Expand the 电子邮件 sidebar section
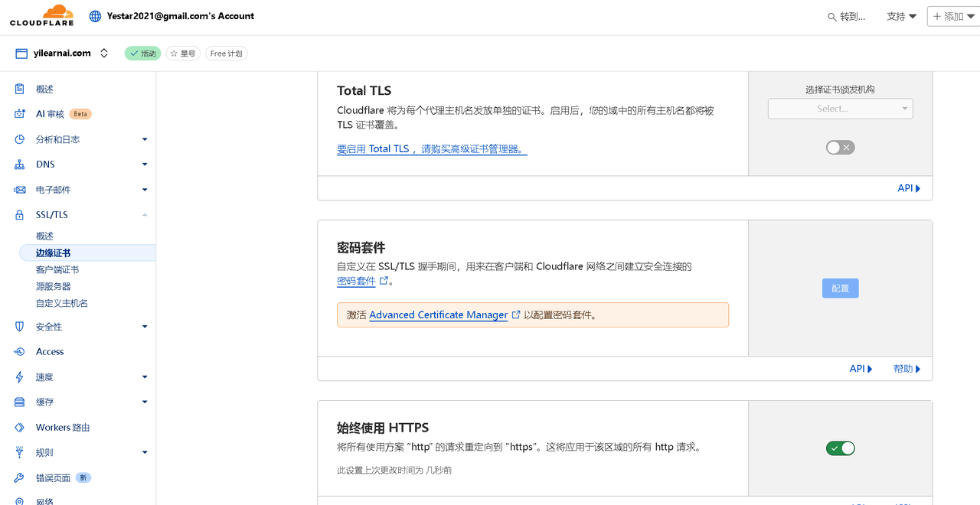This screenshot has height=505, width=980. 145,190
